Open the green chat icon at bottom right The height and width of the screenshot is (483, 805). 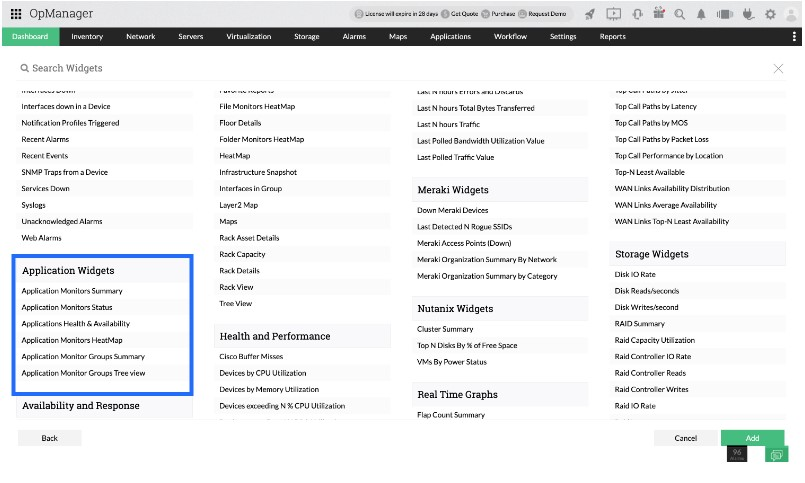point(776,454)
